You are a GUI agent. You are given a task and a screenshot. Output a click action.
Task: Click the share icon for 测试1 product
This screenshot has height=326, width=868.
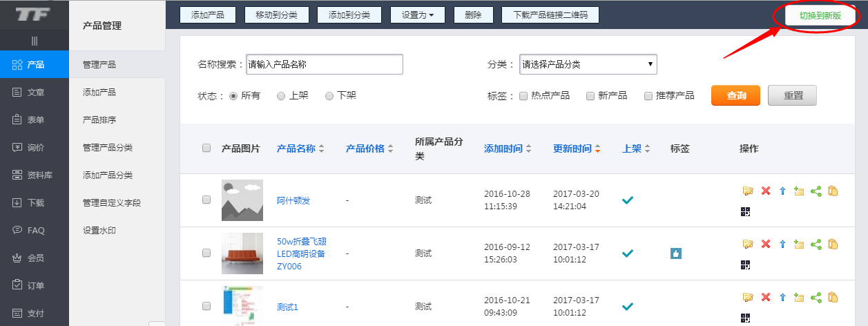816,298
